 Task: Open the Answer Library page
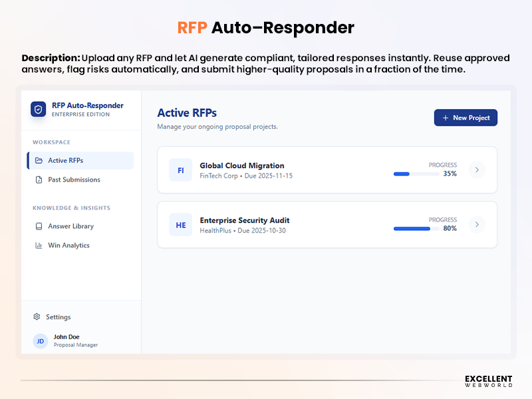click(68, 226)
